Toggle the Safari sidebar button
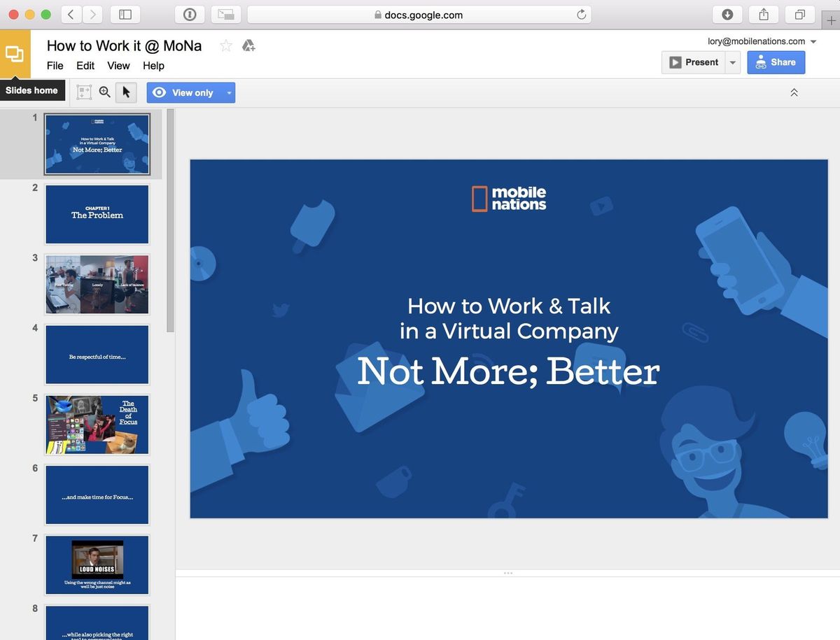840x640 pixels. (125, 14)
